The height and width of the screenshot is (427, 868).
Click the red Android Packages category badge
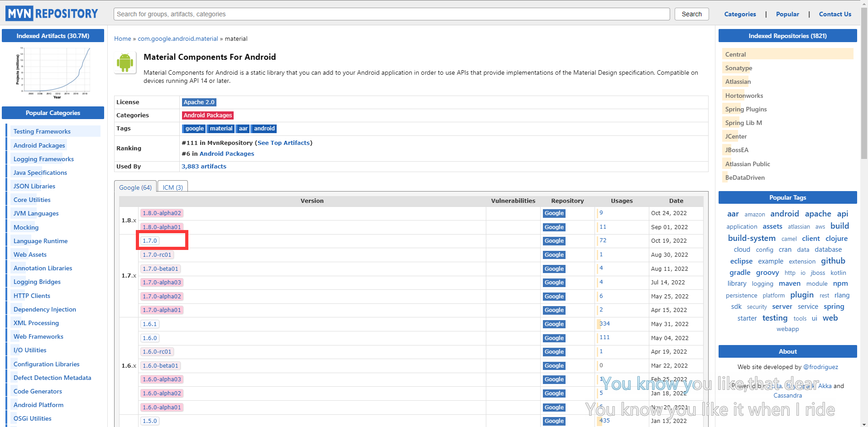[207, 115]
